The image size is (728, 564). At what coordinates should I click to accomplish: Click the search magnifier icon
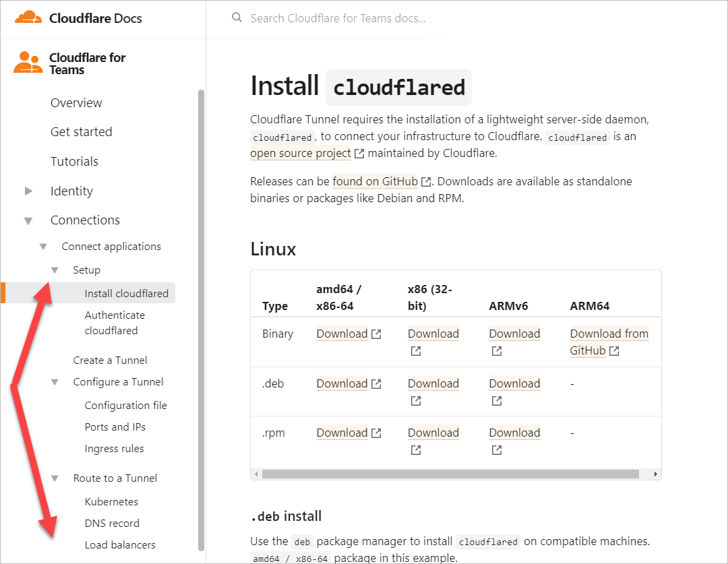pos(237,18)
